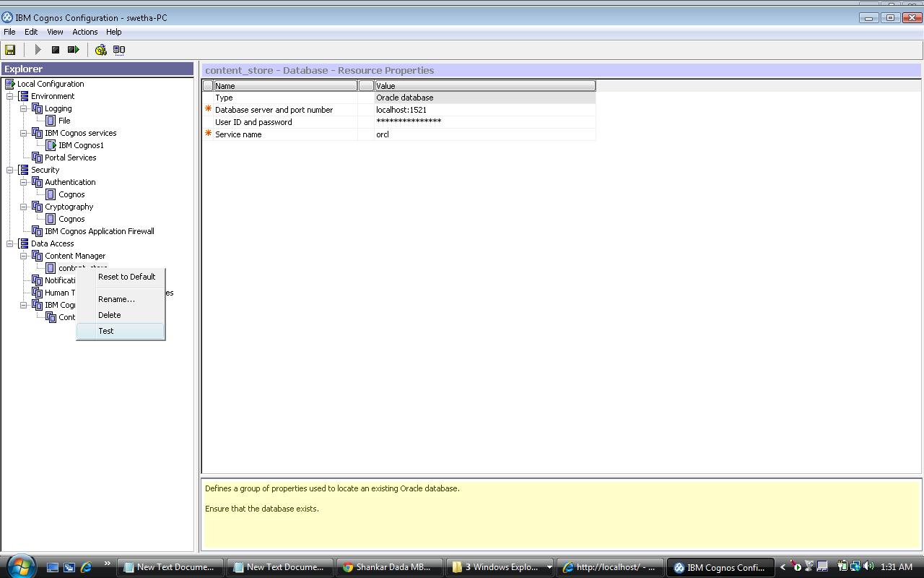Click the Security node icon
This screenshot has height=578, width=924.
(23, 170)
